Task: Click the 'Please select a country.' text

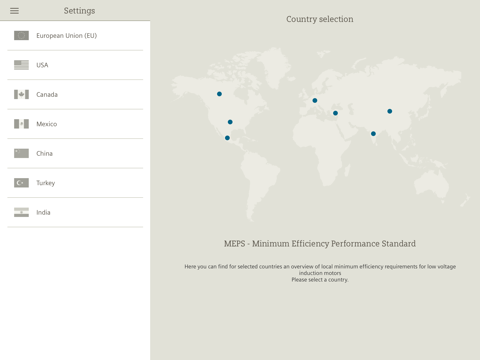Action: point(320,280)
